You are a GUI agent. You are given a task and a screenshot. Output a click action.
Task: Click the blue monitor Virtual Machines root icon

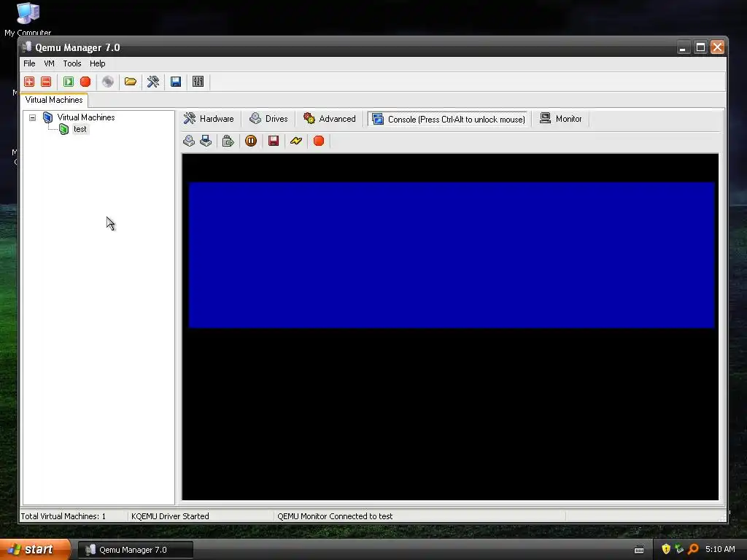click(x=47, y=117)
